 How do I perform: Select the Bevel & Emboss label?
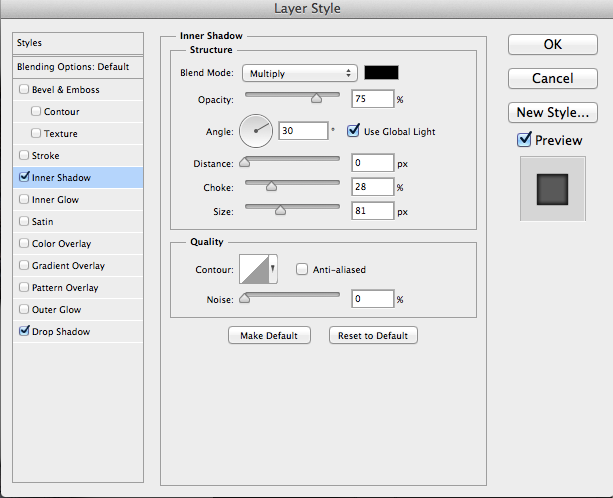point(66,90)
